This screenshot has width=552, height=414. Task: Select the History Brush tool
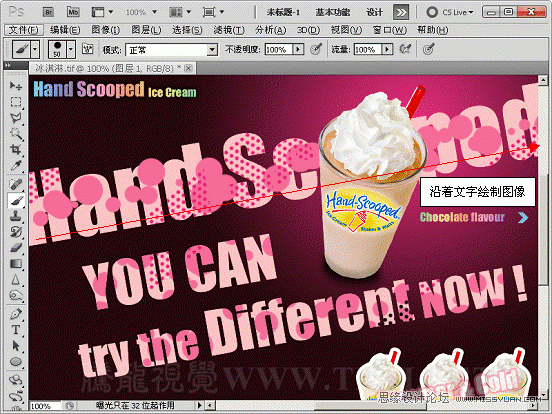pyautogui.click(x=15, y=232)
